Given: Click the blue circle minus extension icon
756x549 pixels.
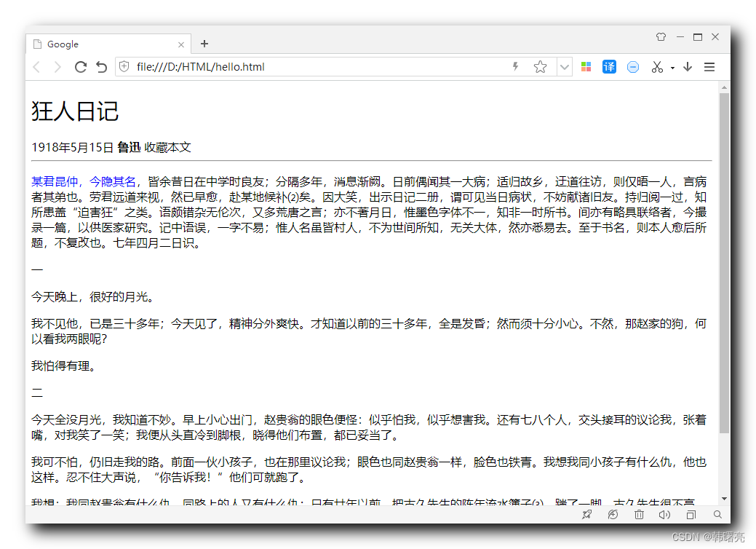Looking at the screenshot, I should (x=633, y=67).
